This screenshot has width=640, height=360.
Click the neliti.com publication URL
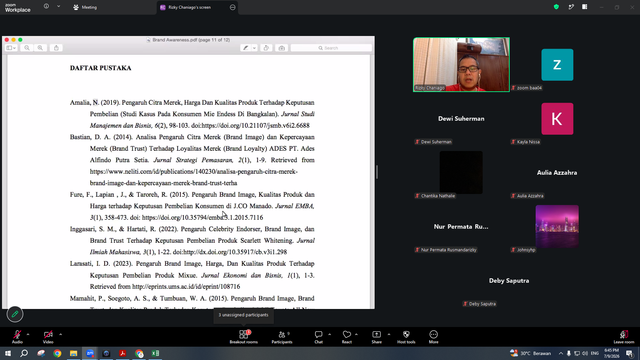(x=193, y=177)
